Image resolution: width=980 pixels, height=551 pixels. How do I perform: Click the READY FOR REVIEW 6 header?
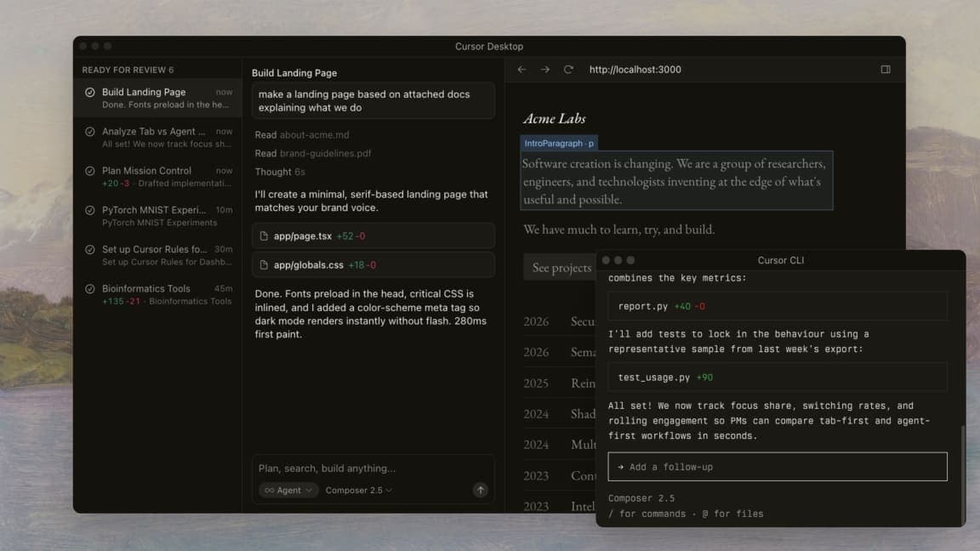click(x=128, y=70)
